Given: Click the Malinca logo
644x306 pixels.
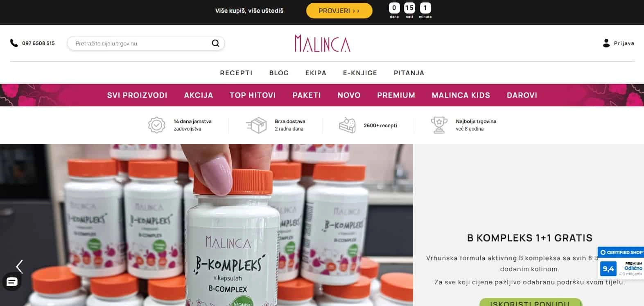Looking at the screenshot, I should (322, 43).
